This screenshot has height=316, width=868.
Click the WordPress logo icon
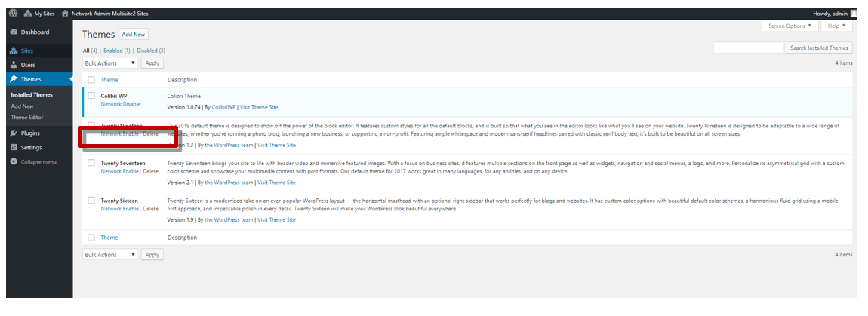click(14, 14)
